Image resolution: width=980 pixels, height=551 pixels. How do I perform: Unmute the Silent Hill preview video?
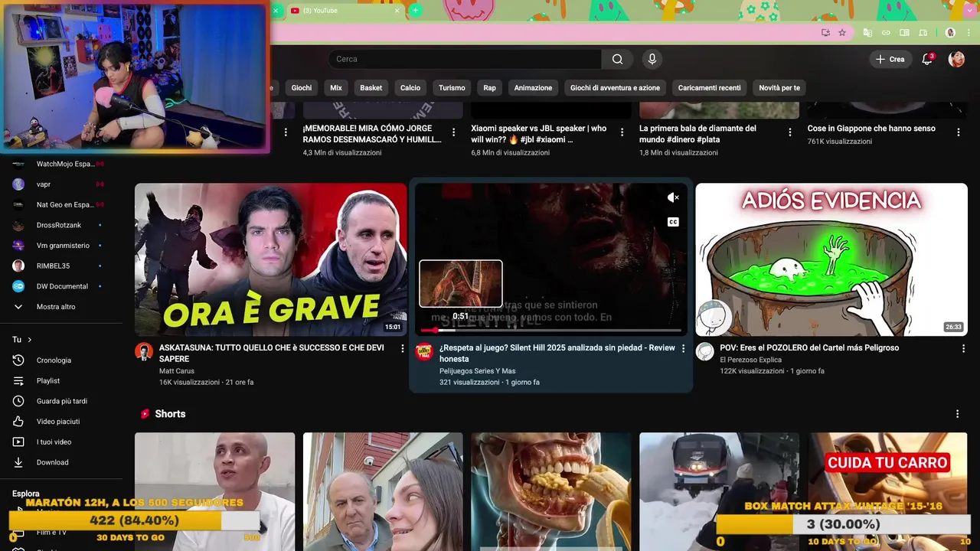pos(673,197)
